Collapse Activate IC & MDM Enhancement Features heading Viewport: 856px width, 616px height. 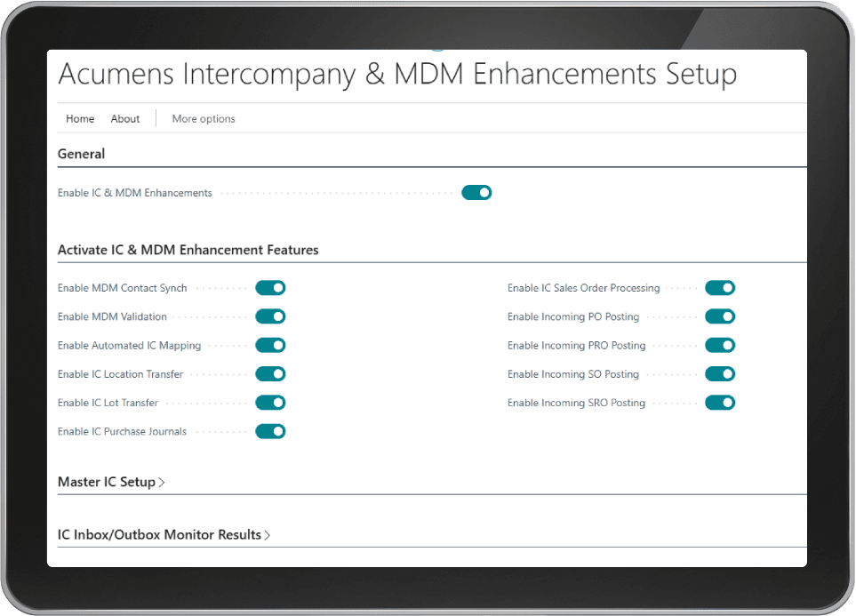(188, 250)
